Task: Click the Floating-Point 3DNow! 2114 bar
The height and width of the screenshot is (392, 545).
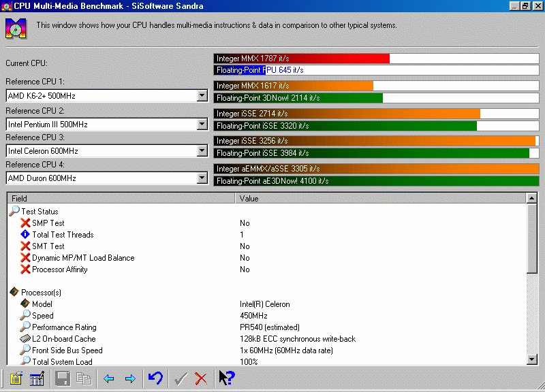Action: click(377, 98)
